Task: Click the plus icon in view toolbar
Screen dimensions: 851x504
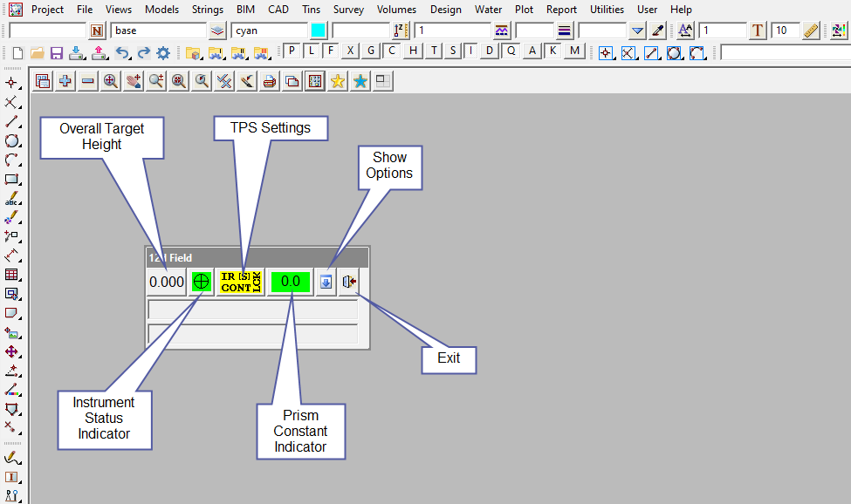Action: [65, 81]
